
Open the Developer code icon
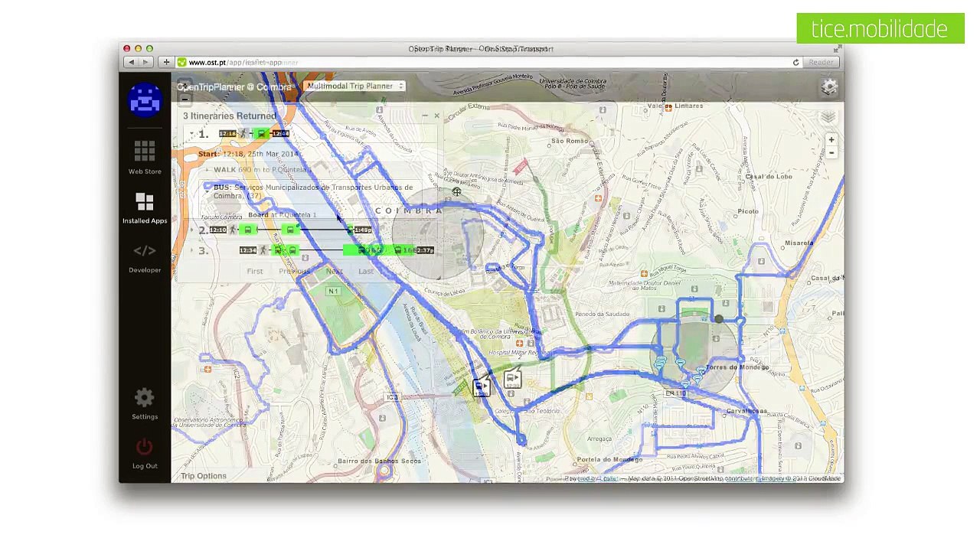(x=145, y=250)
